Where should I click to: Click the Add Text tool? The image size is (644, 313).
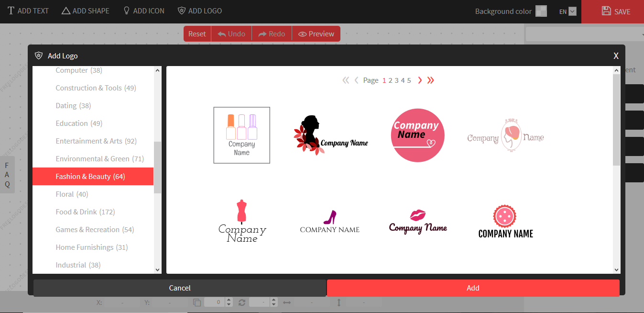[x=28, y=11]
